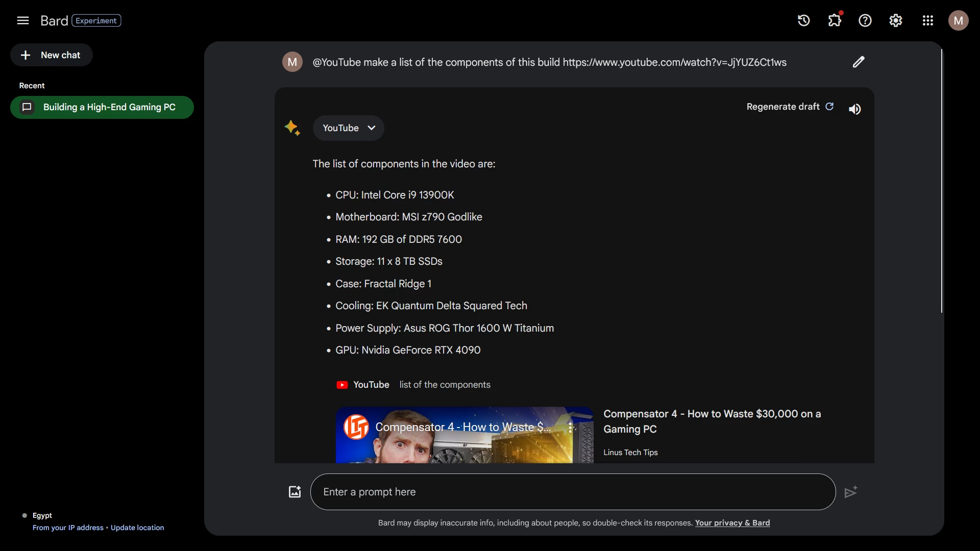Click the 'list of the components' query text
This screenshot has width=980, height=551.
tap(445, 385)
